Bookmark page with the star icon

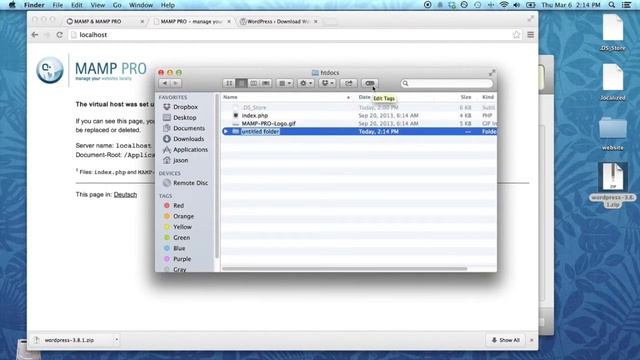516,35
